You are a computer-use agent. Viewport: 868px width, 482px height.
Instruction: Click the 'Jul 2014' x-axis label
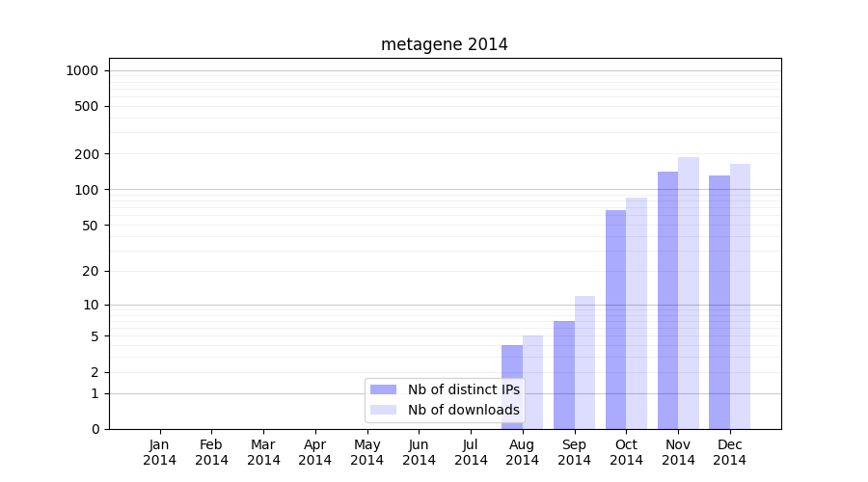click(x=471, y=452)
